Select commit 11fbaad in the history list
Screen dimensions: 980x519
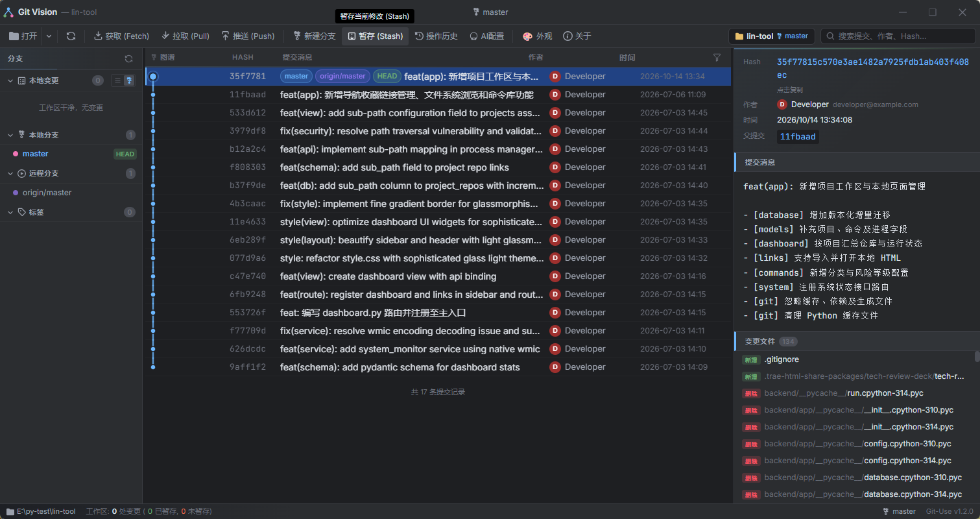[x=438, y=95]
